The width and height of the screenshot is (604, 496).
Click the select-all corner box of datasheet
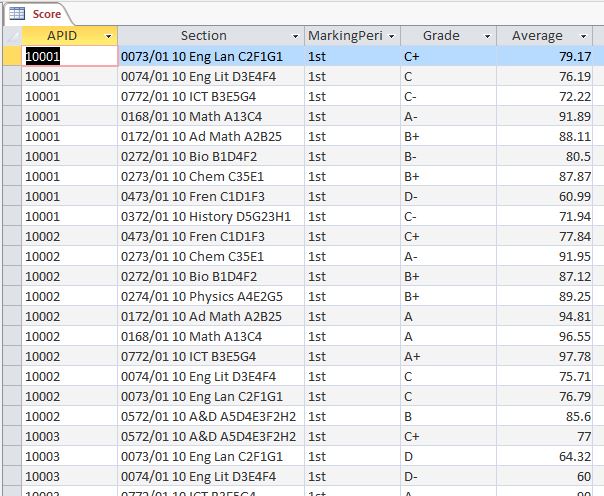[12, 36]
